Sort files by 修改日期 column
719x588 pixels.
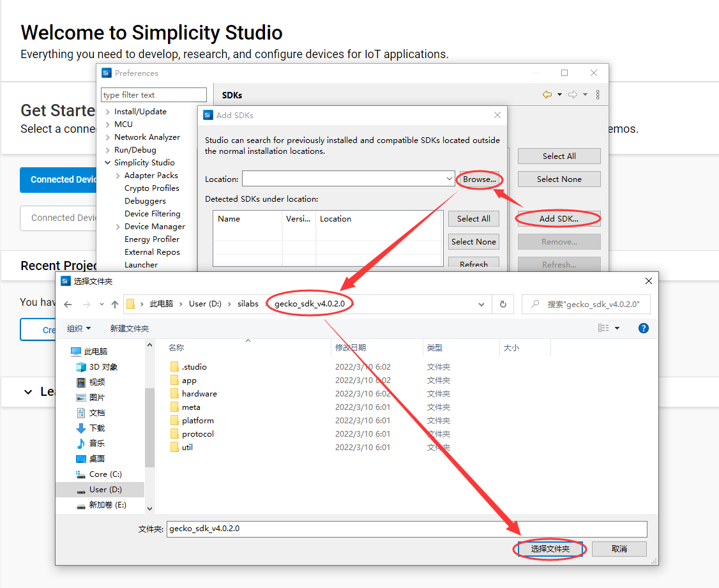point(351,348)
